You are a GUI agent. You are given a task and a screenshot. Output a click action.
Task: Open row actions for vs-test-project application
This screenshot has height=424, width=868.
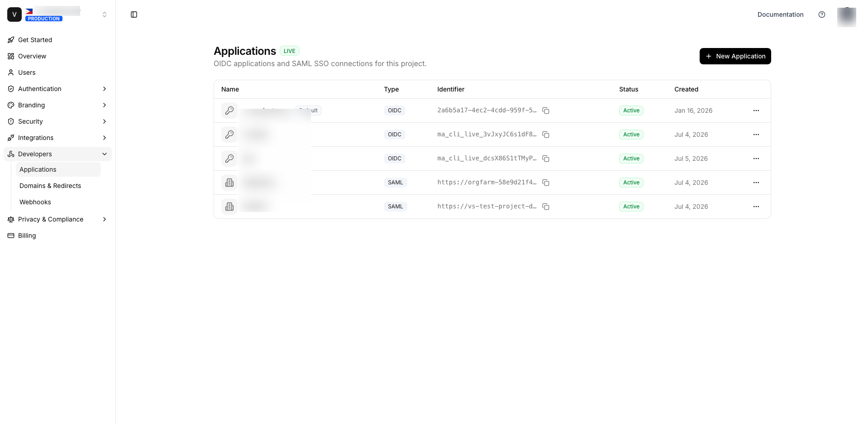coord(756,207)
